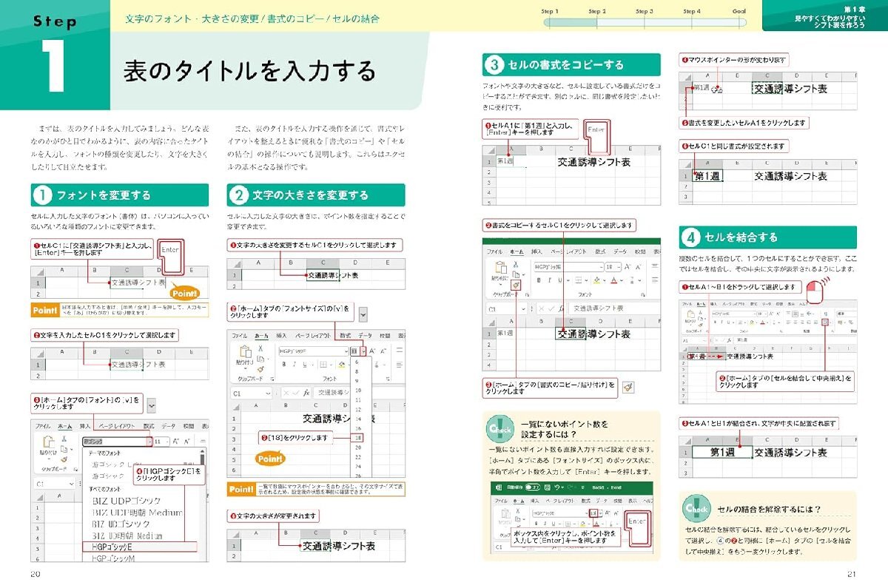Open the Paste options arrow under 貼り付け in the section 3 ribbon
Image resolution: width=888 pixels, height=588 pixels.
pos(501,284)
